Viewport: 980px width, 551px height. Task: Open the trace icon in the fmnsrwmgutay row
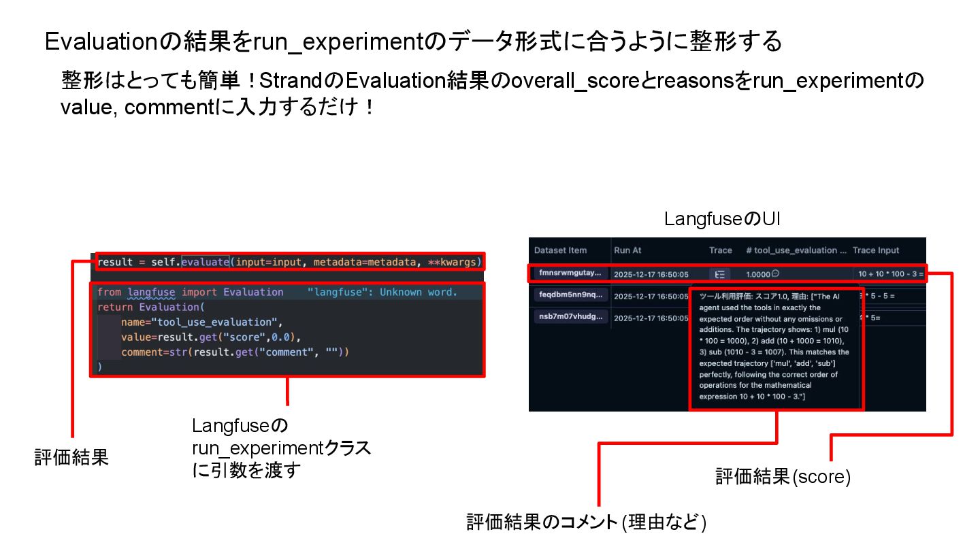point(720,274)
